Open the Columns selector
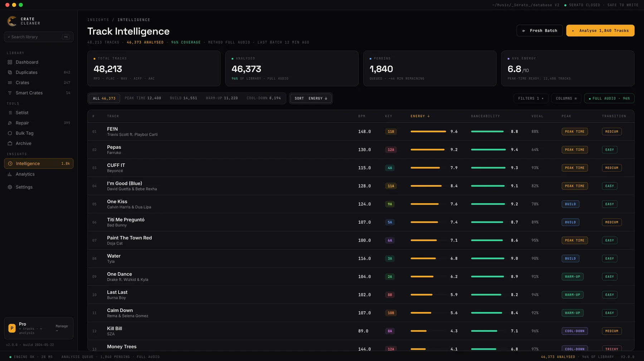Viewport: 644px width, 361px height. click(x=566, y=98)
